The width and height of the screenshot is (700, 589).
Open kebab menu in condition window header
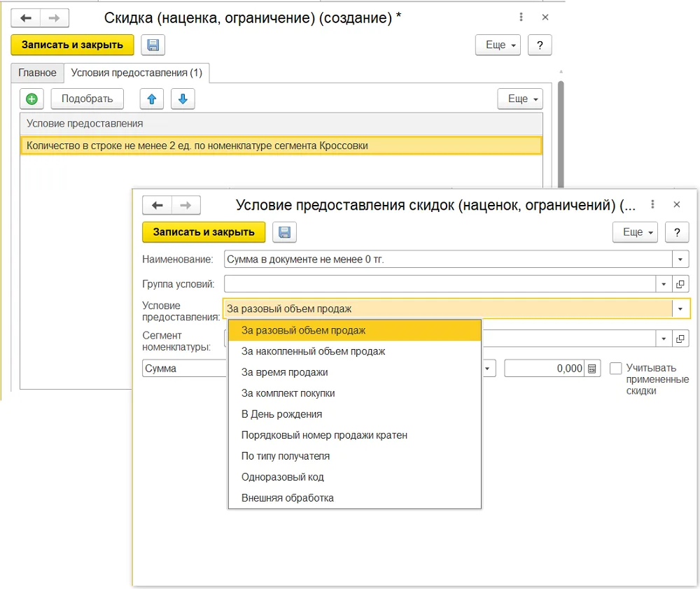[x=652, y=204]
